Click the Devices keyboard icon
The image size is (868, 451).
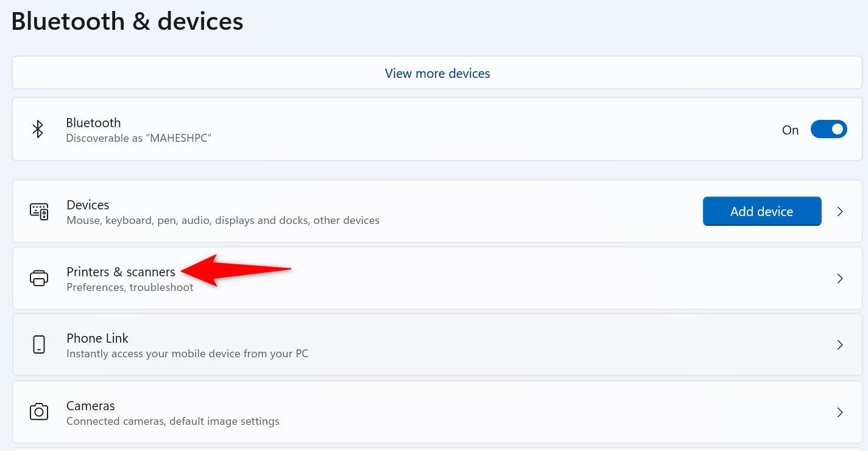(39, 211)
